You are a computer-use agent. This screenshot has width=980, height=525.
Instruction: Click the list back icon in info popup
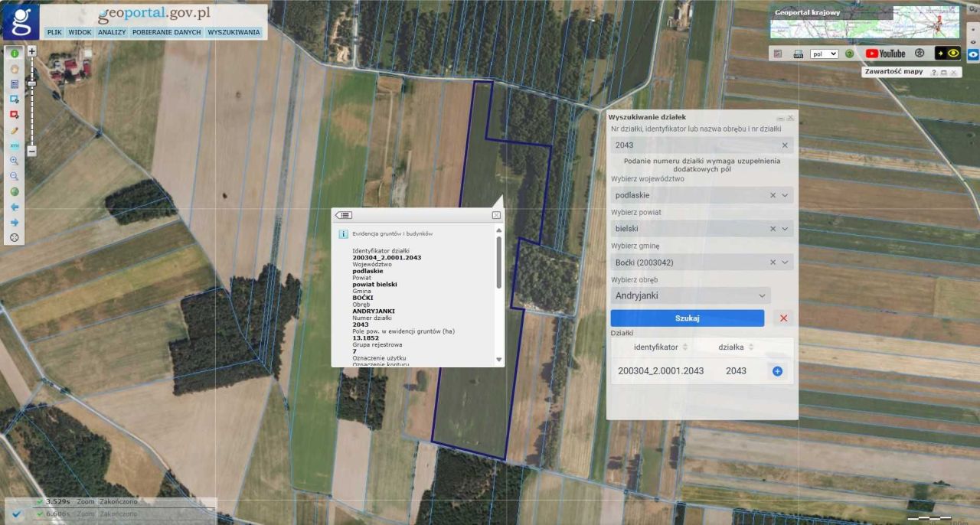(344, 216)
